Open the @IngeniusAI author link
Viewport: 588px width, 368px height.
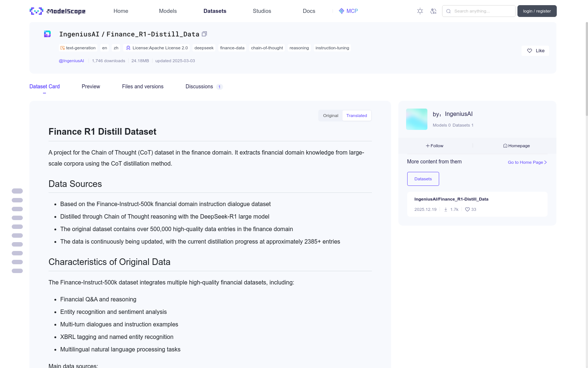click(x=71, y=61)
